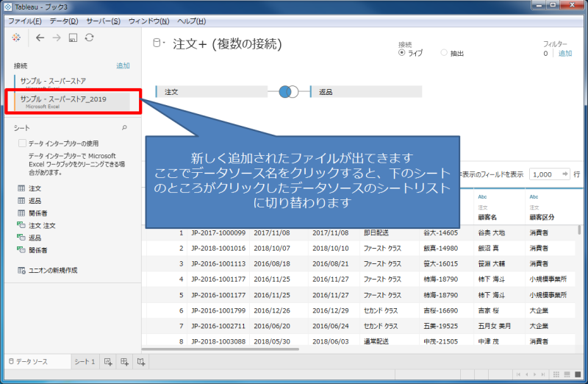This screenshot has height=384, width=588.
Task: Click cell 吉桜-16690
Action: coord(440,310)
